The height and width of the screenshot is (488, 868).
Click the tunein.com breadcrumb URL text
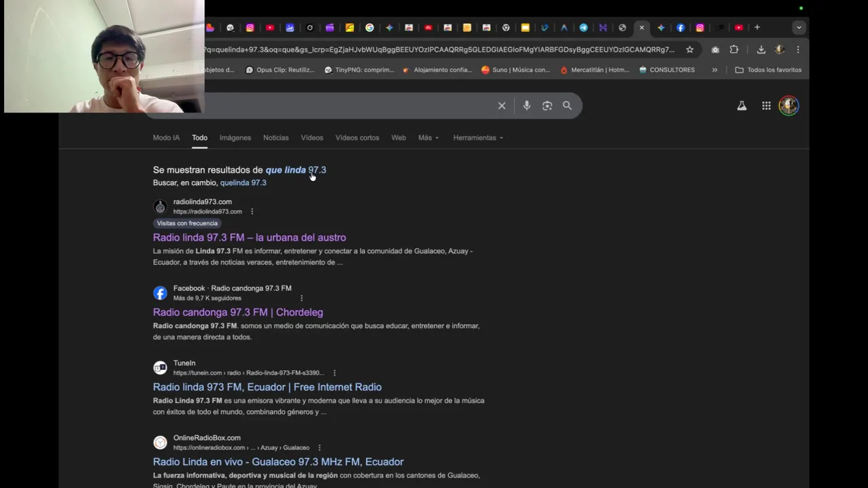point(248,373)
